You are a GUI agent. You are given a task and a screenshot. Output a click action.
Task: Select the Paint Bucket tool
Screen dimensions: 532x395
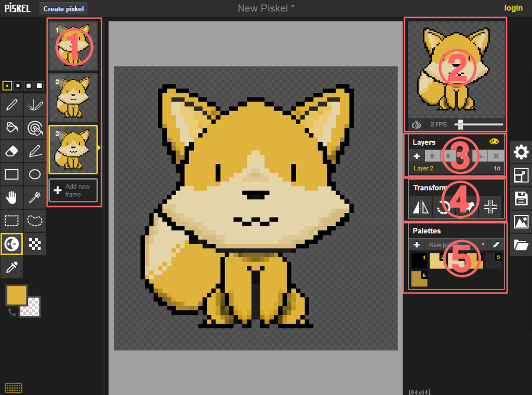pos(11,128)
